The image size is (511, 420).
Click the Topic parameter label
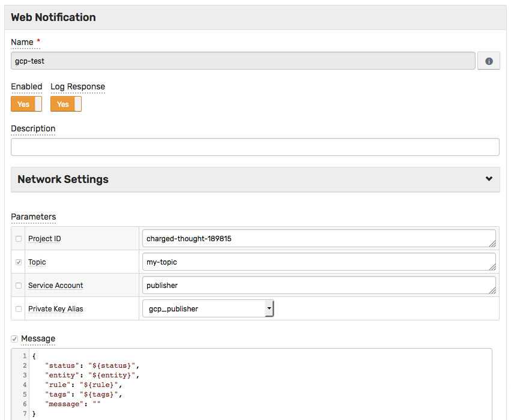37,262
